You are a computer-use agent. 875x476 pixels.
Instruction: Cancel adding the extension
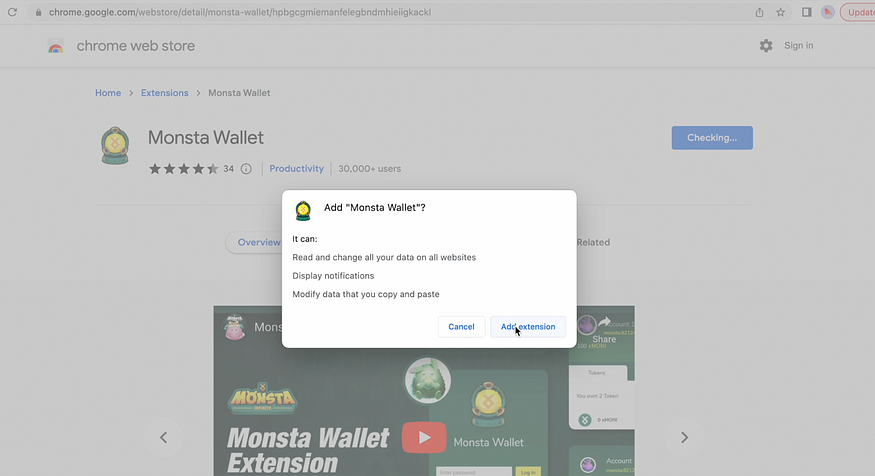point(461,326)
